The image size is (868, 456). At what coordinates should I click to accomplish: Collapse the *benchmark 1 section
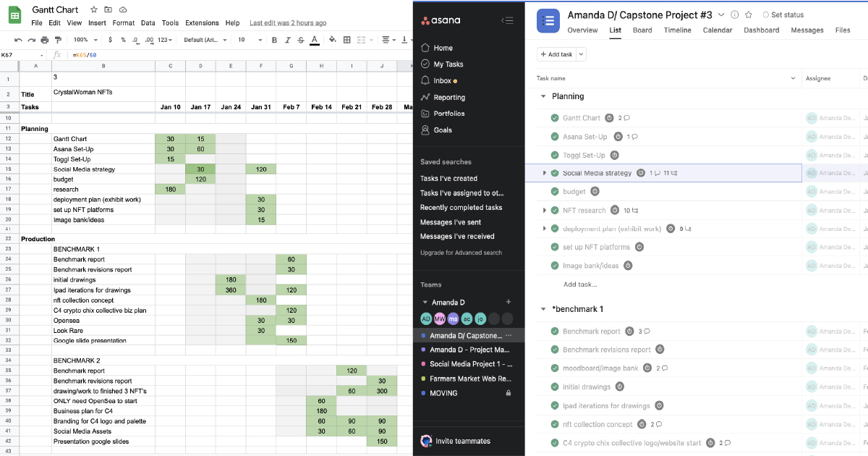tap(542, 309)
